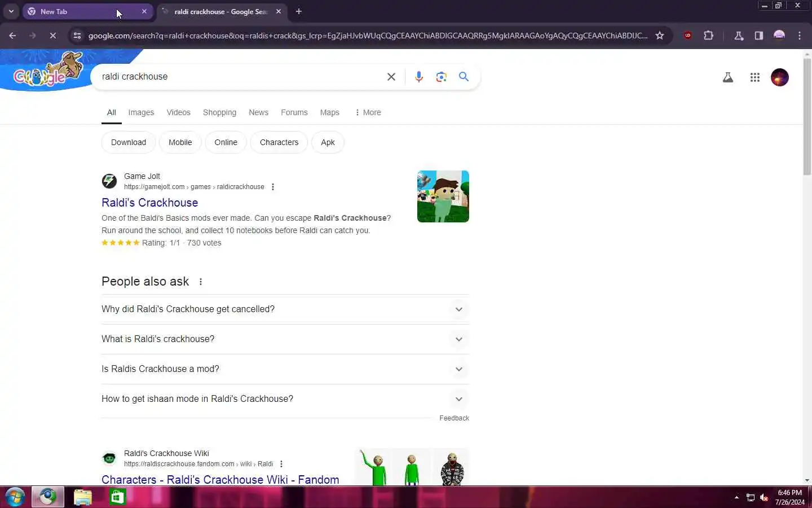Screen dimensions: 812x508
Task: Open the taskbar clock showing 6:46 PM
Action: point(789,497)
